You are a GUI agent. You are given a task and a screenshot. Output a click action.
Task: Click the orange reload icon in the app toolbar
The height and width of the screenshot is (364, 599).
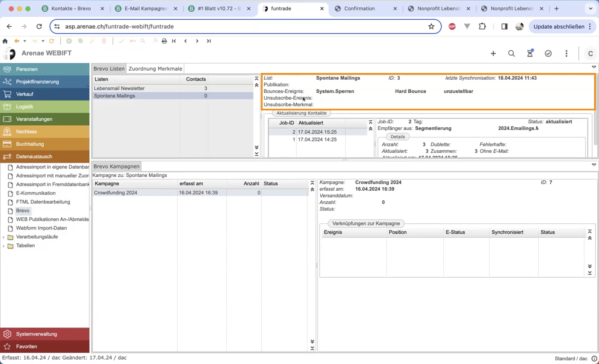[x=52, y=41]
